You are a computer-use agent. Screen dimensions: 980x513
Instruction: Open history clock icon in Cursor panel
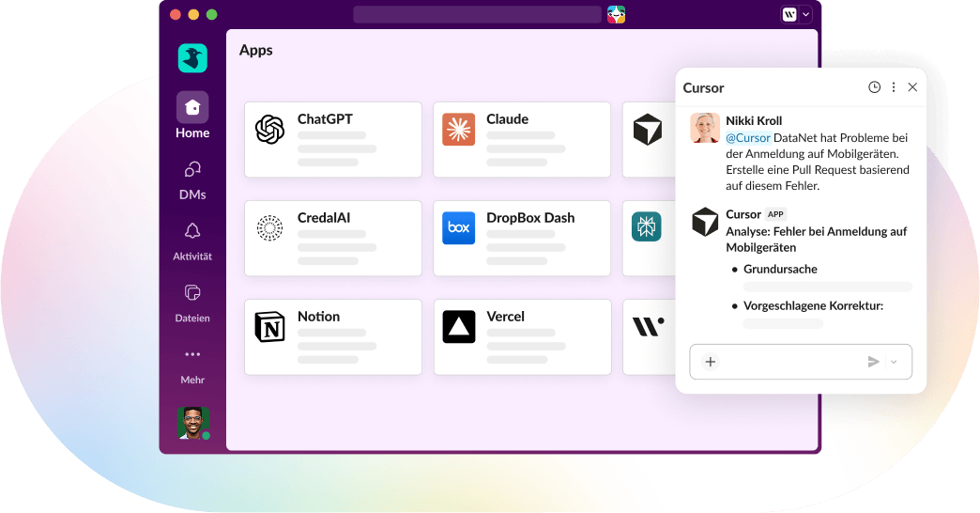pos(874,87)
